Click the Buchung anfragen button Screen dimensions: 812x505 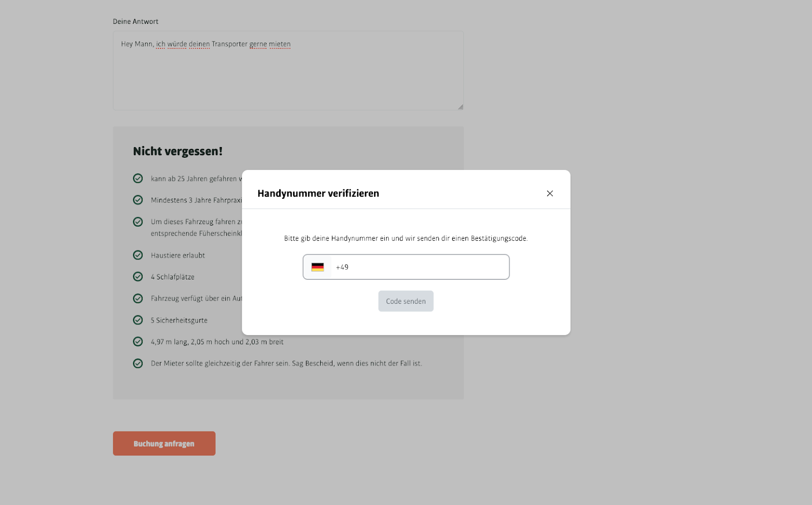pyautogui.click(x=164, y=444)
